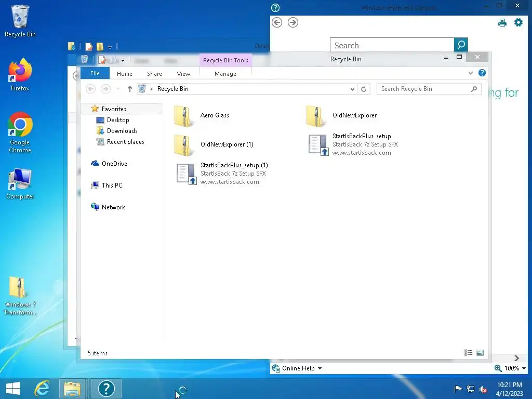Open the Computer desktop shortcut
This screenshot has width=532, height=399.
tap(20, 183)
